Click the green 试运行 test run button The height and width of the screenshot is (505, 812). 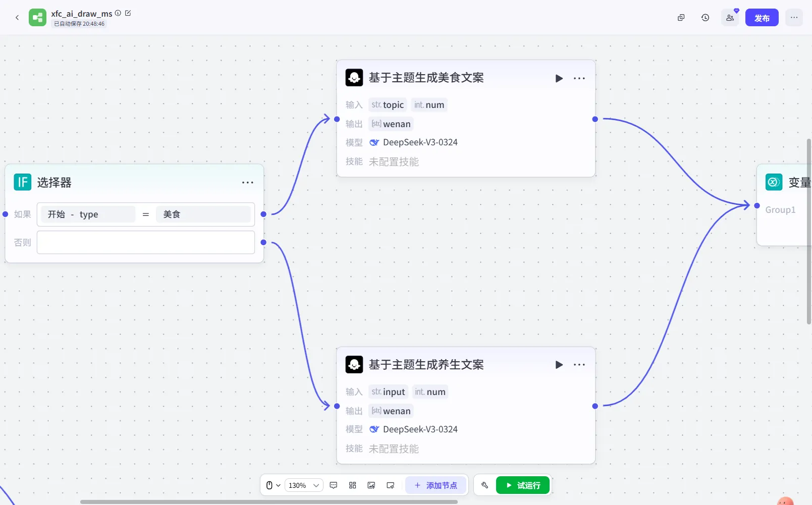click(x=523, y=485)
